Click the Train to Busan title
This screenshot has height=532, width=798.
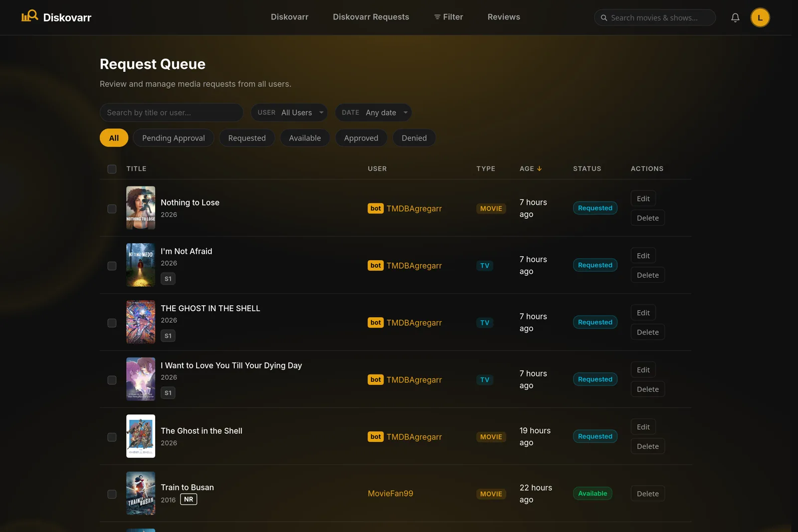pos(187,487)
